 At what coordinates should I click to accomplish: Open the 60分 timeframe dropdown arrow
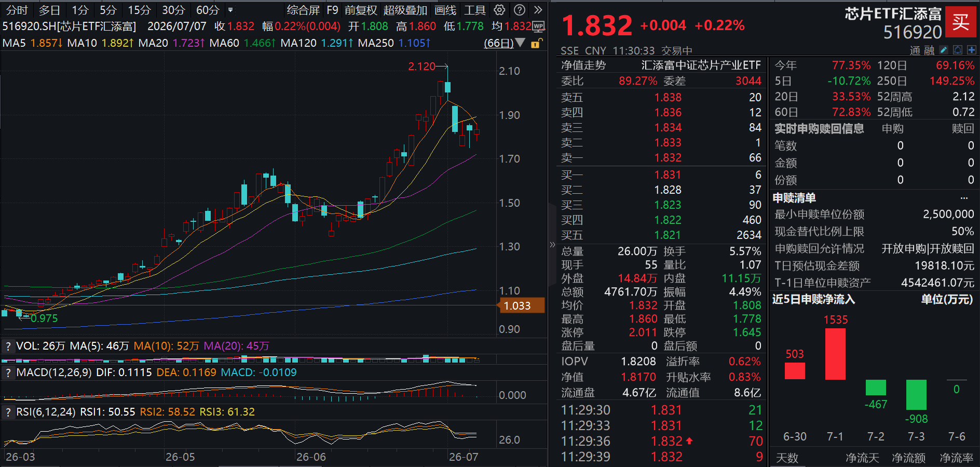[230, 10]
